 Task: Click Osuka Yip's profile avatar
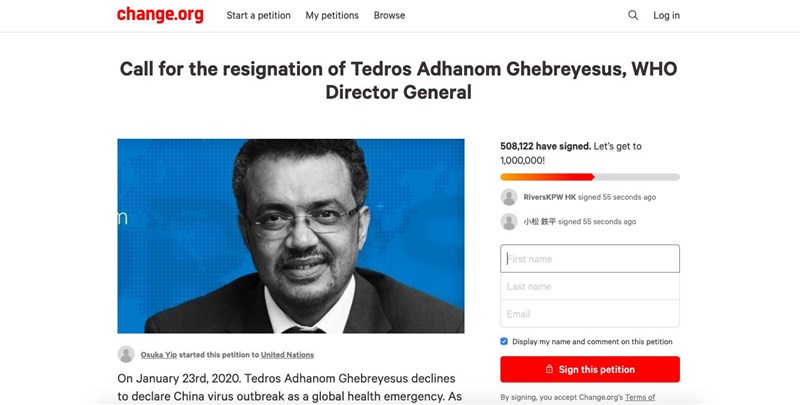tap(126, 354)
